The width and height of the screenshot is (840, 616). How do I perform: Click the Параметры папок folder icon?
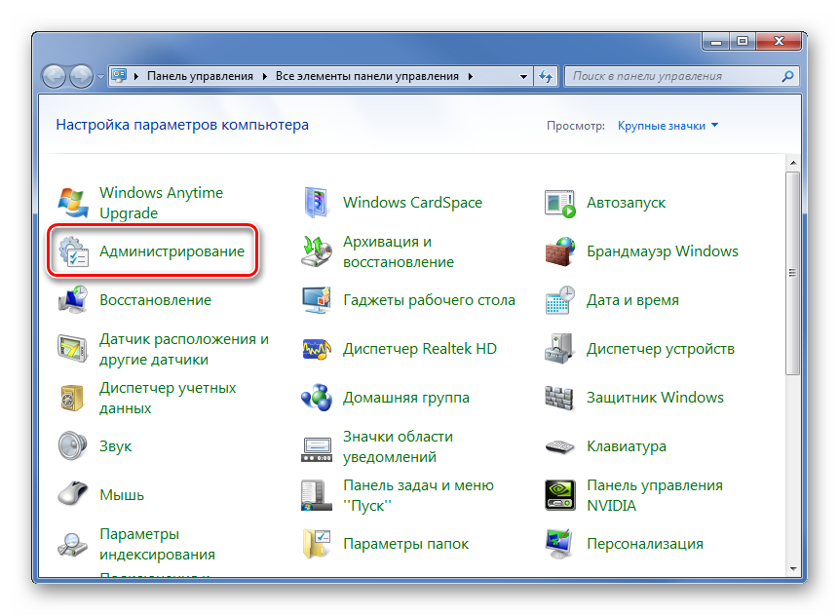tap(317, 544)
